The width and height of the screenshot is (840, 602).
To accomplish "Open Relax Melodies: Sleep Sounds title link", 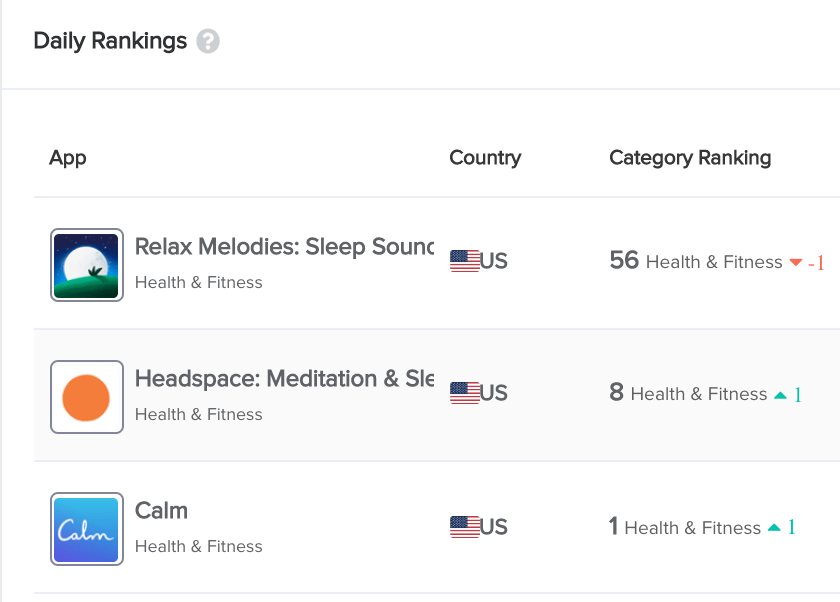I will pos(284,247).
